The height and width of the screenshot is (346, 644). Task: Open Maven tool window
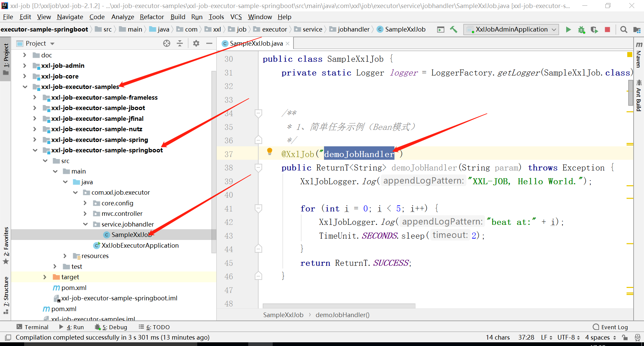coord(639,55)
